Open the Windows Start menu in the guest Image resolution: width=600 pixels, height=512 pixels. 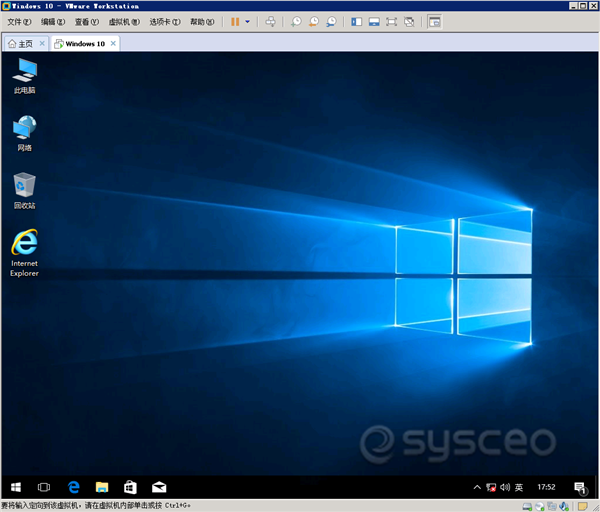point(16,487)
